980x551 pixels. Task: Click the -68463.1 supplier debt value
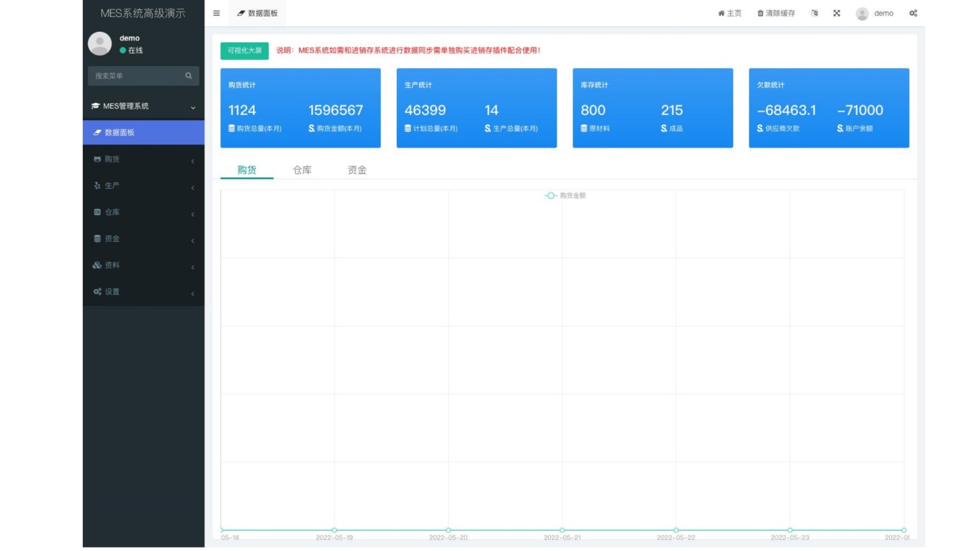[786, 110]
